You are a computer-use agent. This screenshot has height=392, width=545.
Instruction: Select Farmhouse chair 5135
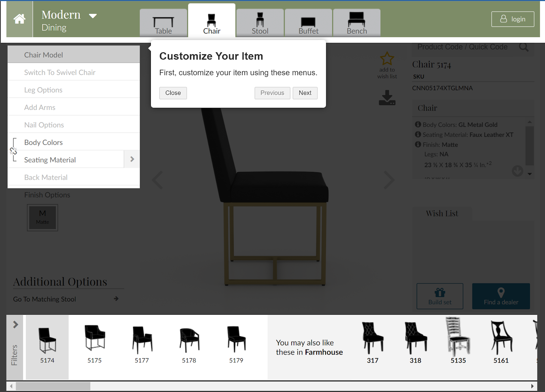[x=458, y=341]
